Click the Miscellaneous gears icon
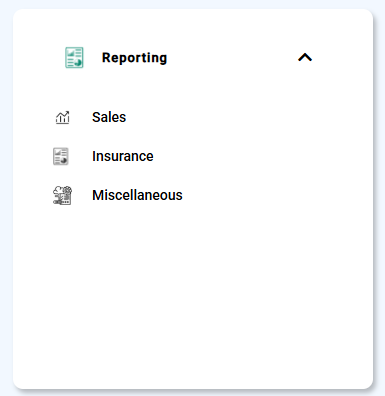The image size is (385, 396). point(62,195)
